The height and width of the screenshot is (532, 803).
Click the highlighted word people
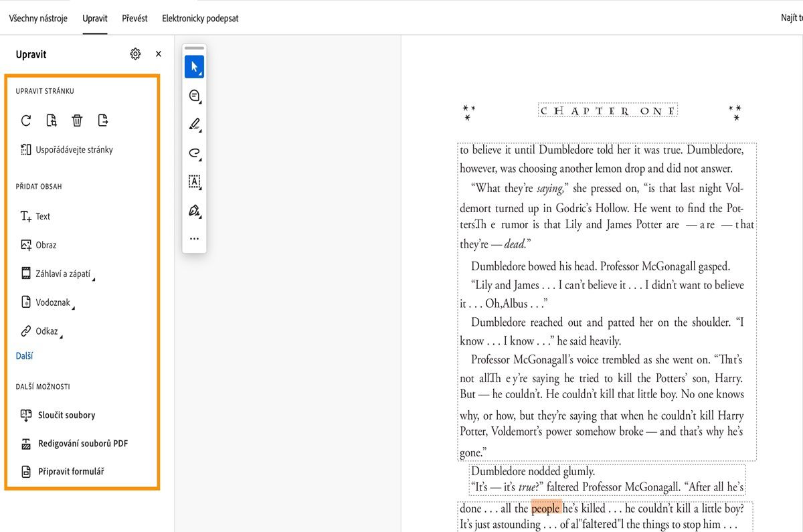[x=545, y=509]
